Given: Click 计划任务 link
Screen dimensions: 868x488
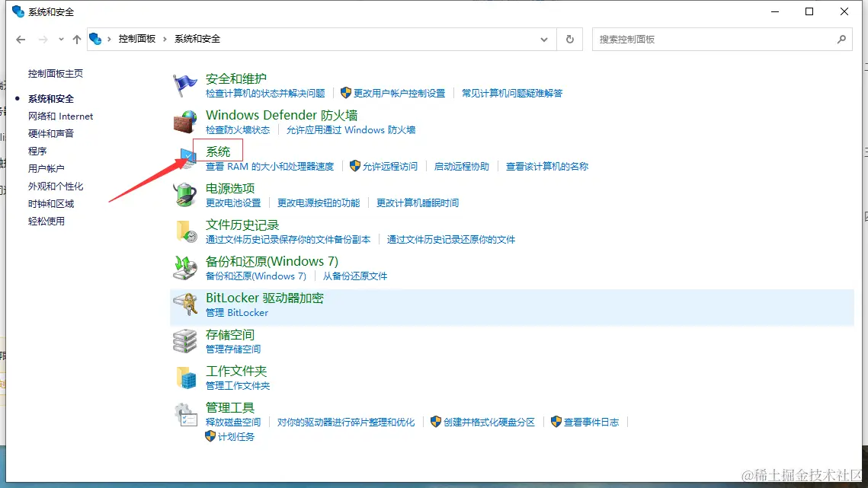Looking at the screenshot, I should (x=235, y=436).
